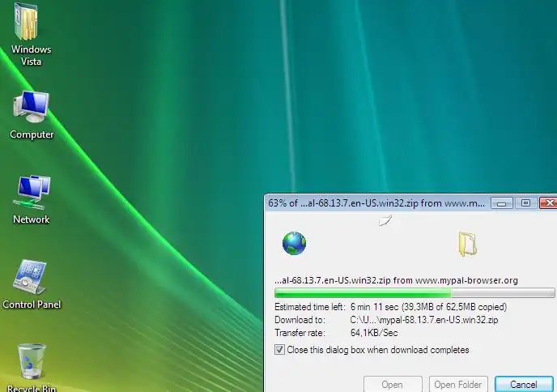Click the 'Windows Vista' icon label
The width and height of the screenshot is (557, 392).
click(x=31, y=55)
